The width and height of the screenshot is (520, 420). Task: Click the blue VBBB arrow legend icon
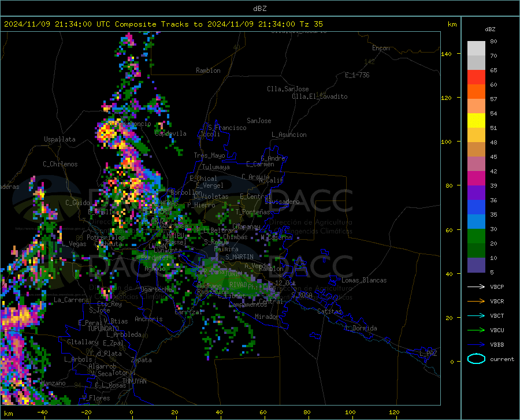tap(476, 344)
